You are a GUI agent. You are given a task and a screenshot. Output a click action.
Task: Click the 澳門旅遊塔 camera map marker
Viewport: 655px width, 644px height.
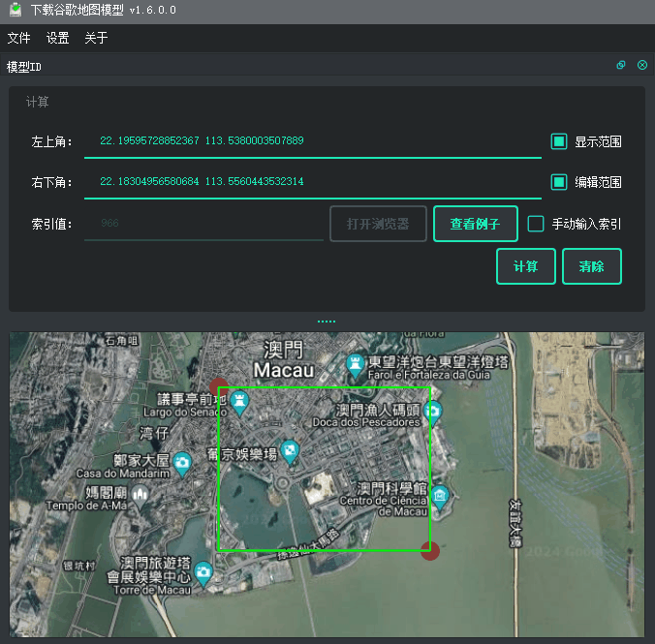coord(203,573)
